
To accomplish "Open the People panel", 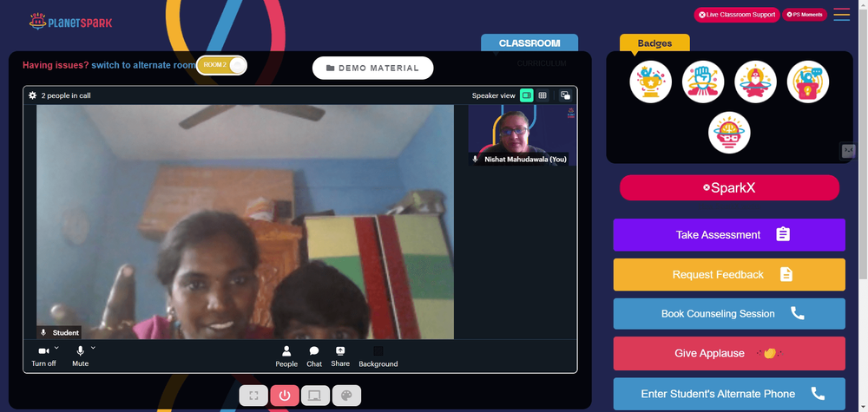I will coord(286,356).
